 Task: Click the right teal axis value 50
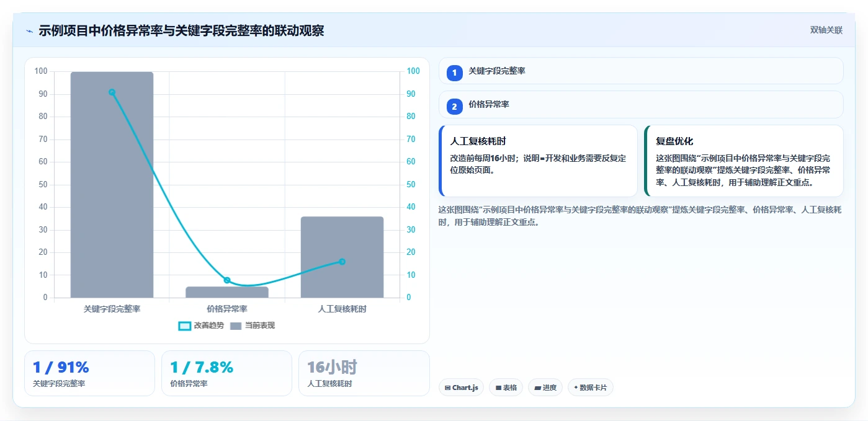411,185
